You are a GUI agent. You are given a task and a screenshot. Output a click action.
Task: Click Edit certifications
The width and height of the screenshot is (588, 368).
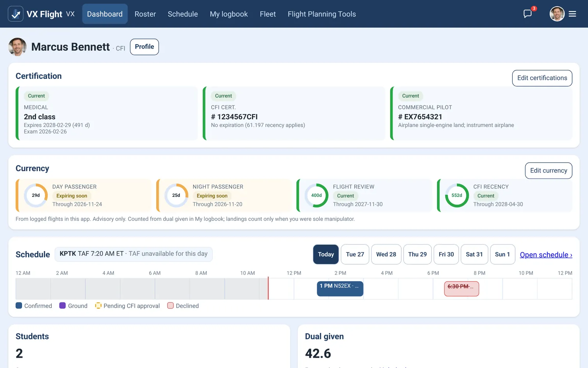click(x=542, y=78)
